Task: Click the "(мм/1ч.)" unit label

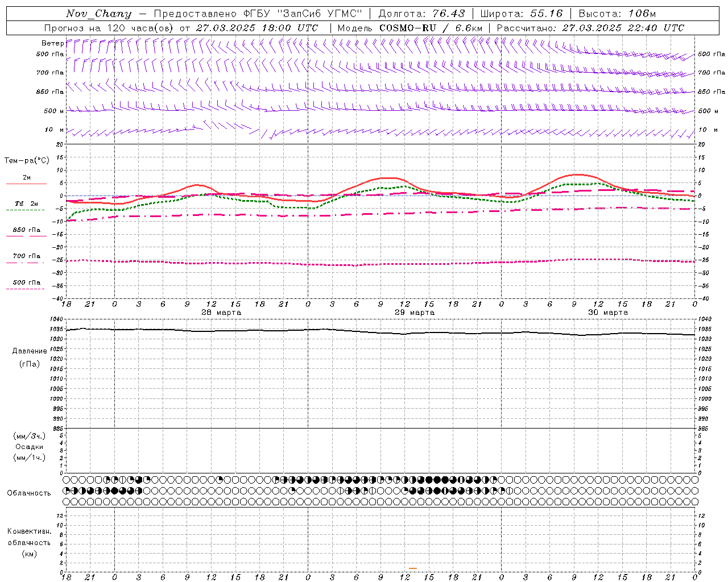Action: 30,458
